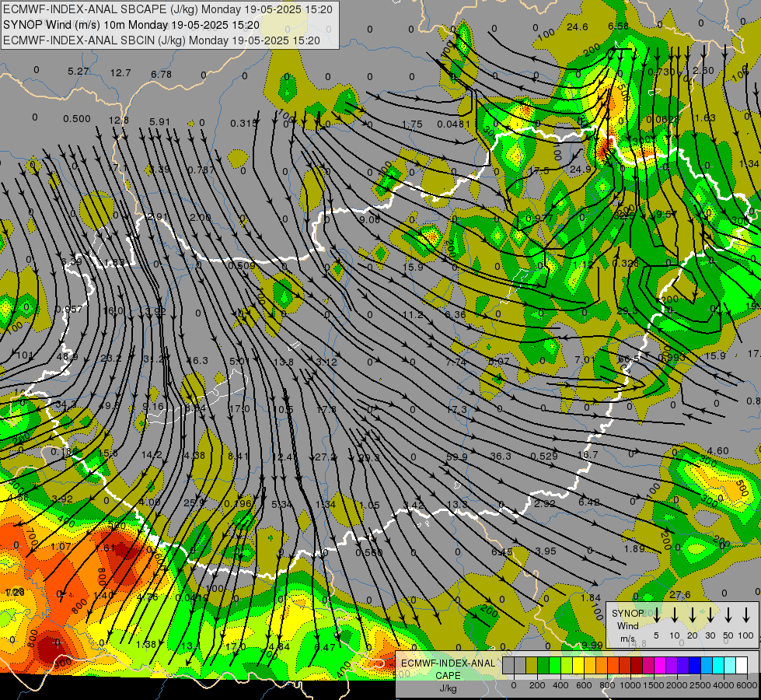Pick the dark green CAPE legend swatch
The width and height of the screenshot is (761, 700).
coord(543,666)
